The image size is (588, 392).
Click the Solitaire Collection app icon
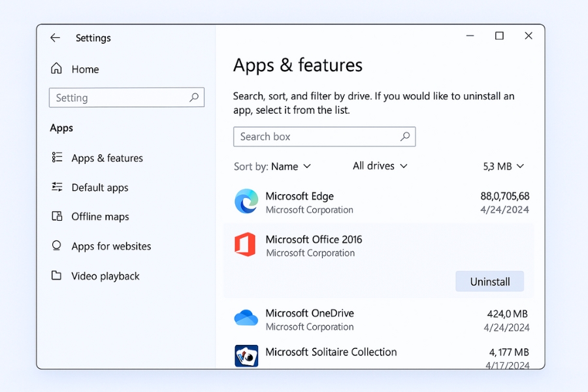246,356
